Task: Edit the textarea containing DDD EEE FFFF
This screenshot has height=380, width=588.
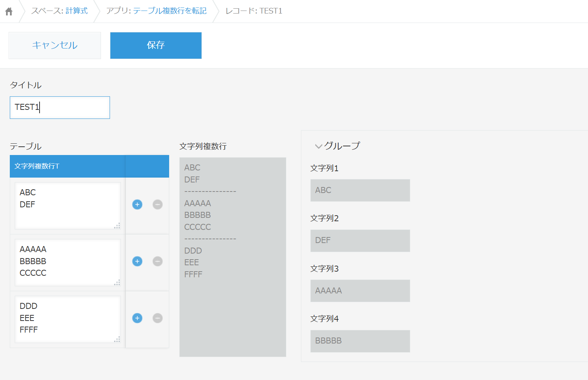Action: [68, 319]
